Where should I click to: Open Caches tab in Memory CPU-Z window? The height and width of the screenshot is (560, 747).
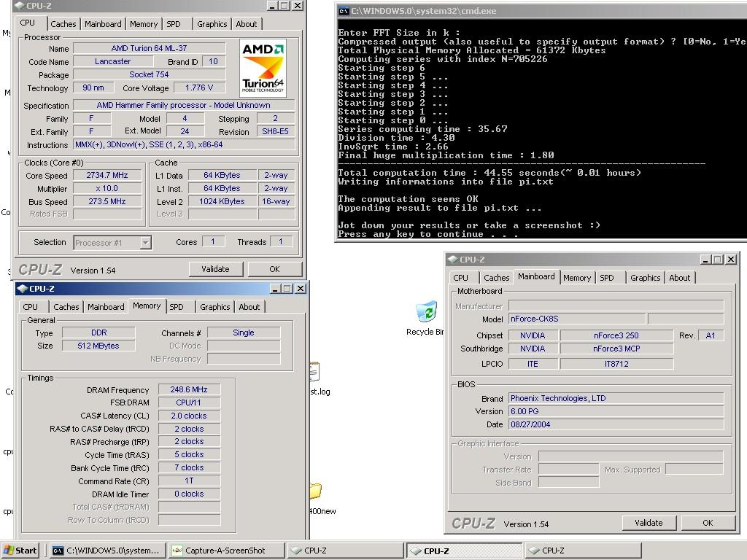pyautogui.click(x=66, y=307)
